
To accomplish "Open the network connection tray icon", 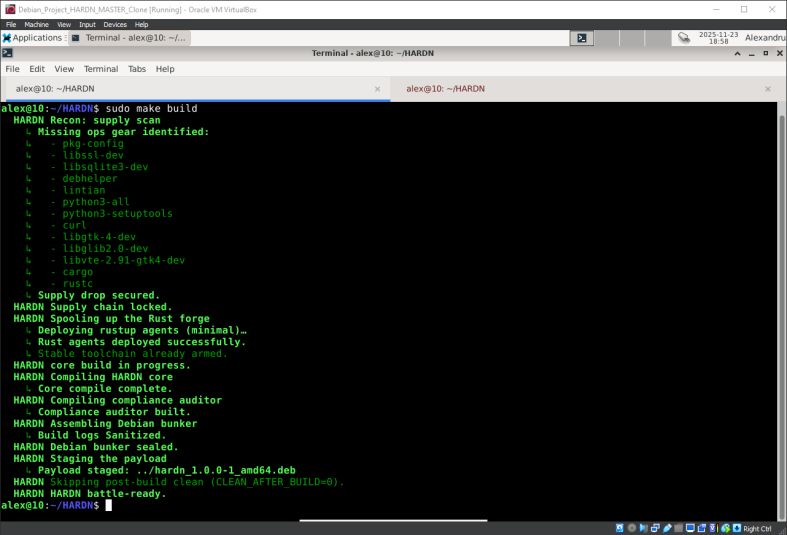I will click(684, 38).
